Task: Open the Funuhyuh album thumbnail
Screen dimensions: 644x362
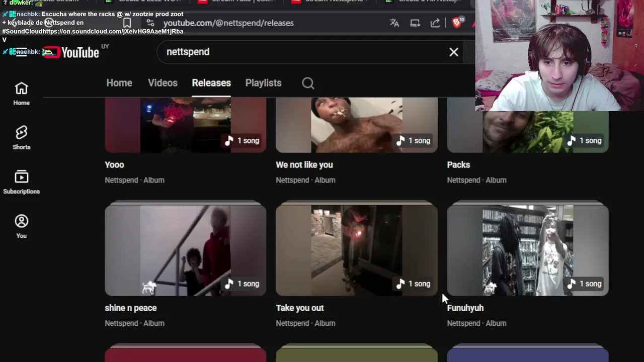Action: [528, 250]
